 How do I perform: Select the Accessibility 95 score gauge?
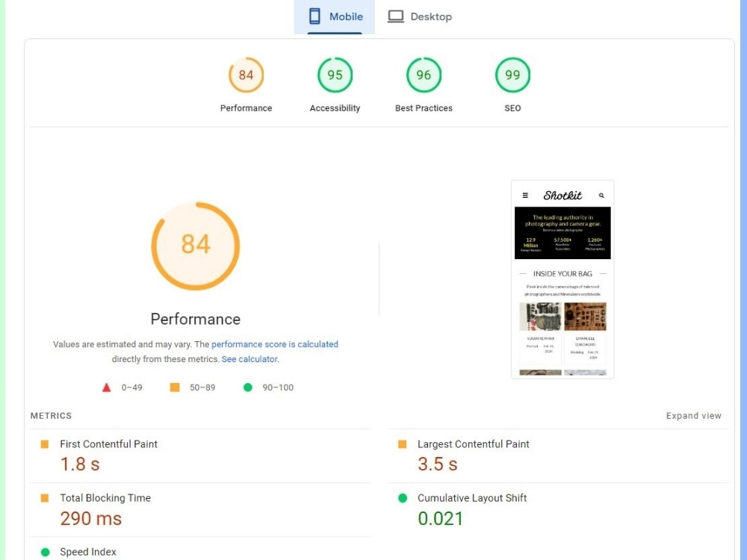335,75
